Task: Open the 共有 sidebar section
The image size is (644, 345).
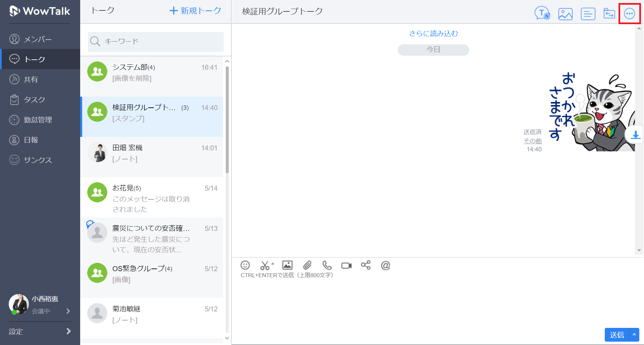Action: point(40,80)
